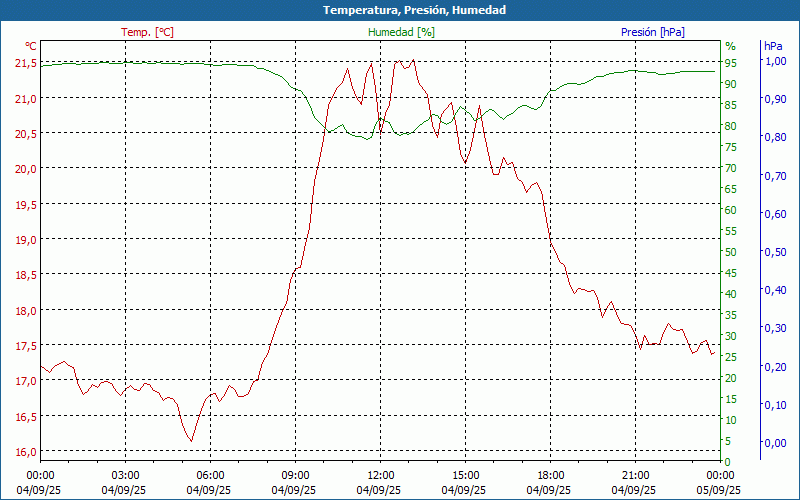This screenshot has width=800, height=500.
Task: Click the blue 0,50 pressure tick
Action: coord(775,252)
